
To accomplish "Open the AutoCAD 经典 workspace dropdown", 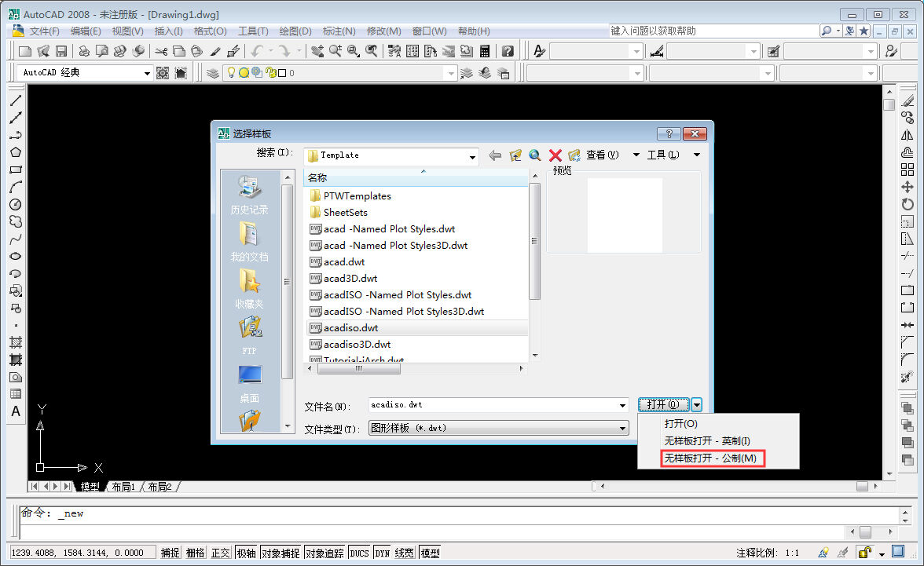I will point(147,72).
